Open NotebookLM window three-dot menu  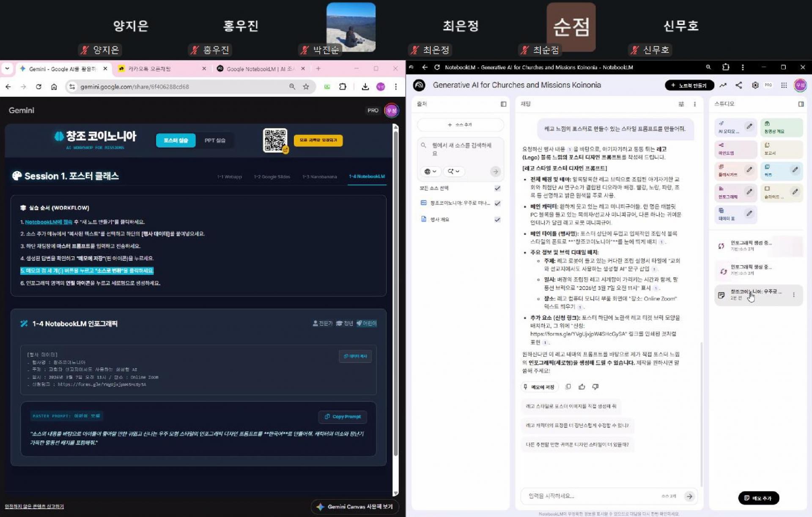(743, 67)
